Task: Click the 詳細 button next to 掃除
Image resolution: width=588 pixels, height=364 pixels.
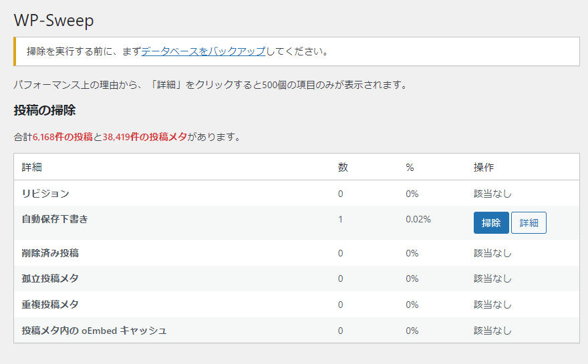Action: click(529, 222)
